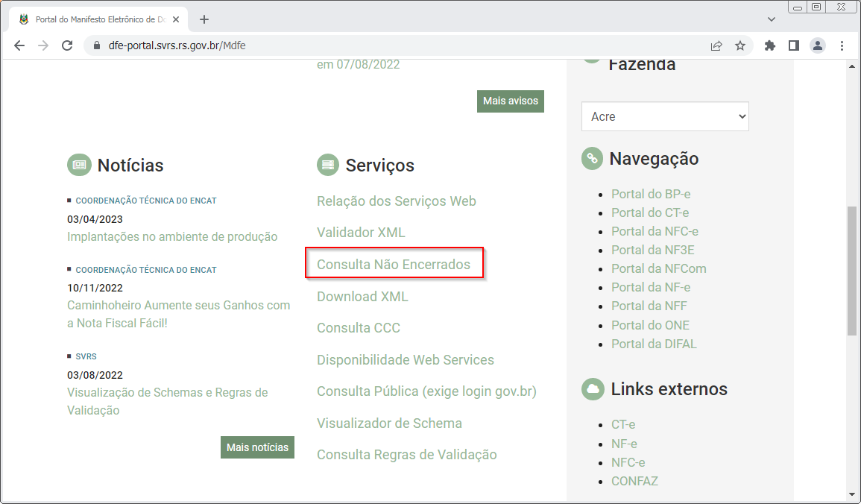The image size is (861, 504).
Task: Open the Portal da NF-e link
Action: (x=651, y=287)
